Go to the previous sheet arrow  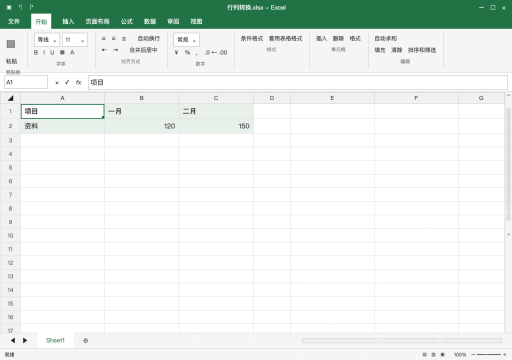13,340
